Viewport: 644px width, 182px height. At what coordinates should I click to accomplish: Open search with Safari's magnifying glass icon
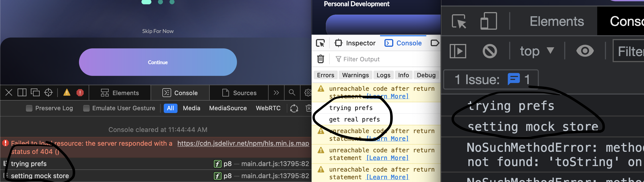[292, 93]
